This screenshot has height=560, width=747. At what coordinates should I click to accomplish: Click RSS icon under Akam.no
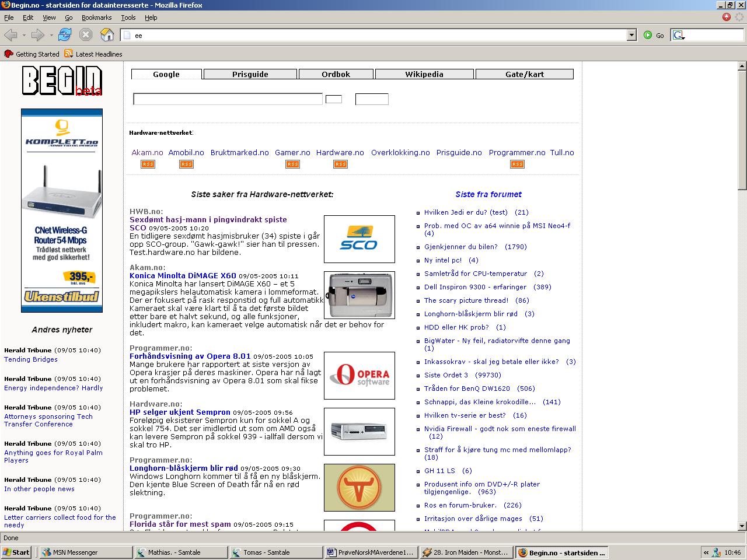point(148,164)
